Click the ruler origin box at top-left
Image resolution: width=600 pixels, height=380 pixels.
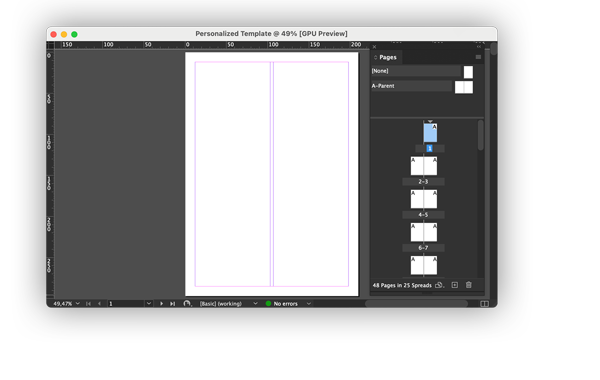50,45
